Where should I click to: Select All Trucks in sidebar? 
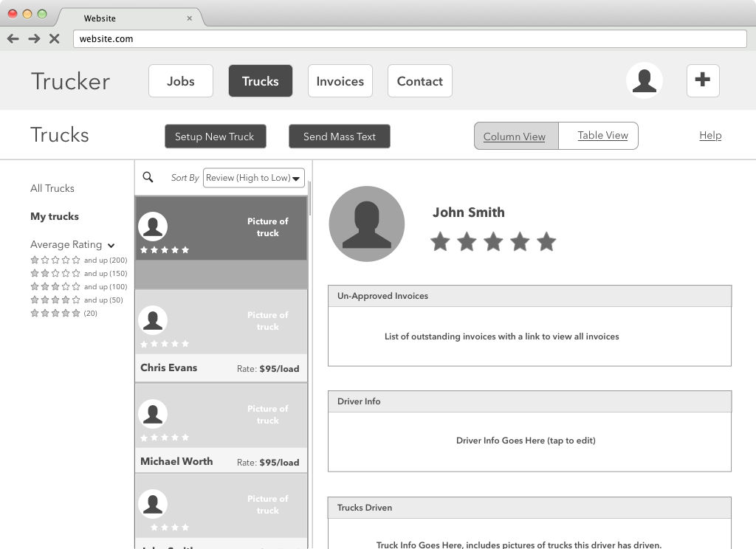tap(52, 188)
